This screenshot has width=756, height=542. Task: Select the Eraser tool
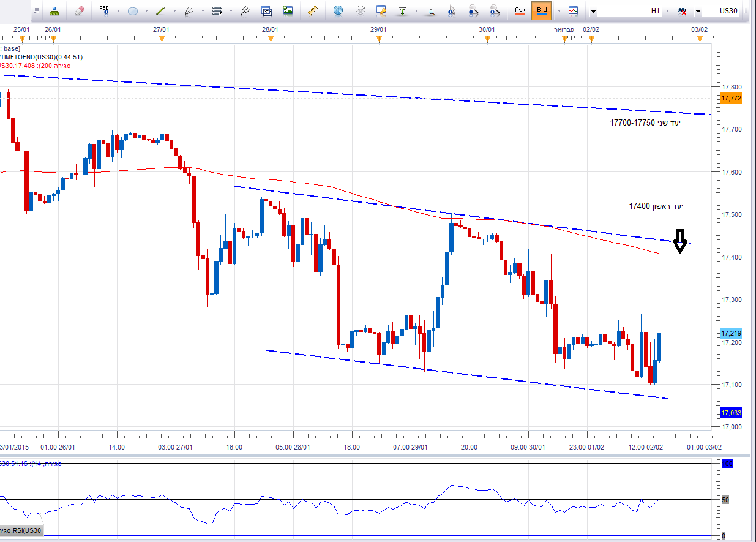[x=80, y=11]
